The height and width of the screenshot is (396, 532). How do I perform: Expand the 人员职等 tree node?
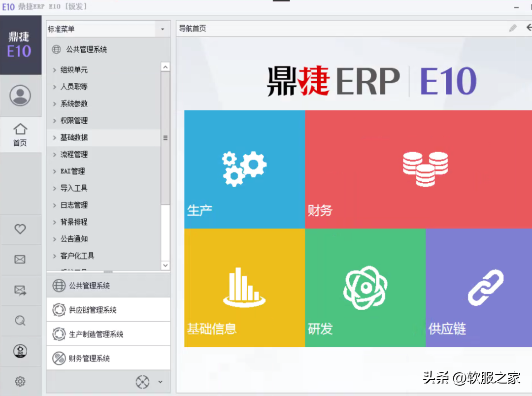(x=54, y=87)
